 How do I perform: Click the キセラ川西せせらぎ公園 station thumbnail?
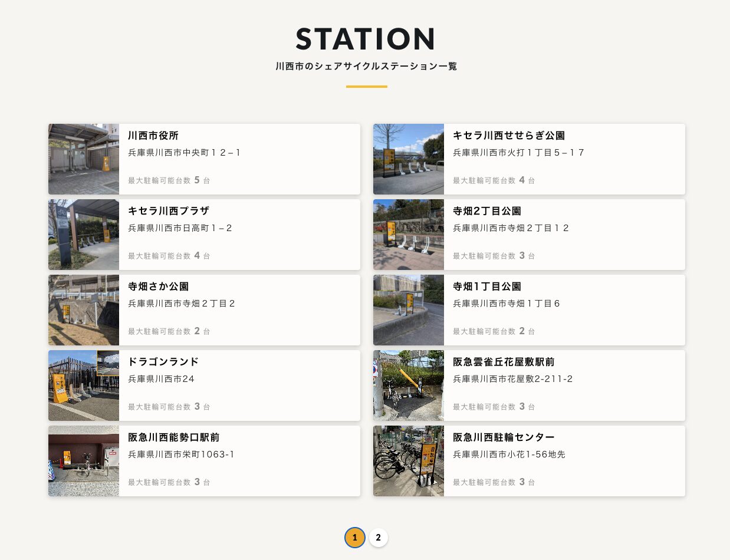point(409,159)
